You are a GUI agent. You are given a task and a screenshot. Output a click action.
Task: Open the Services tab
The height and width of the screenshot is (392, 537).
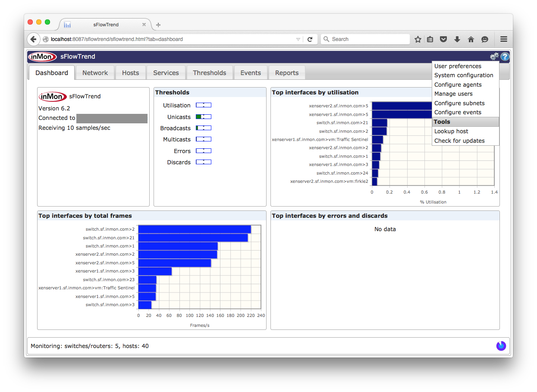pos(166,73)
